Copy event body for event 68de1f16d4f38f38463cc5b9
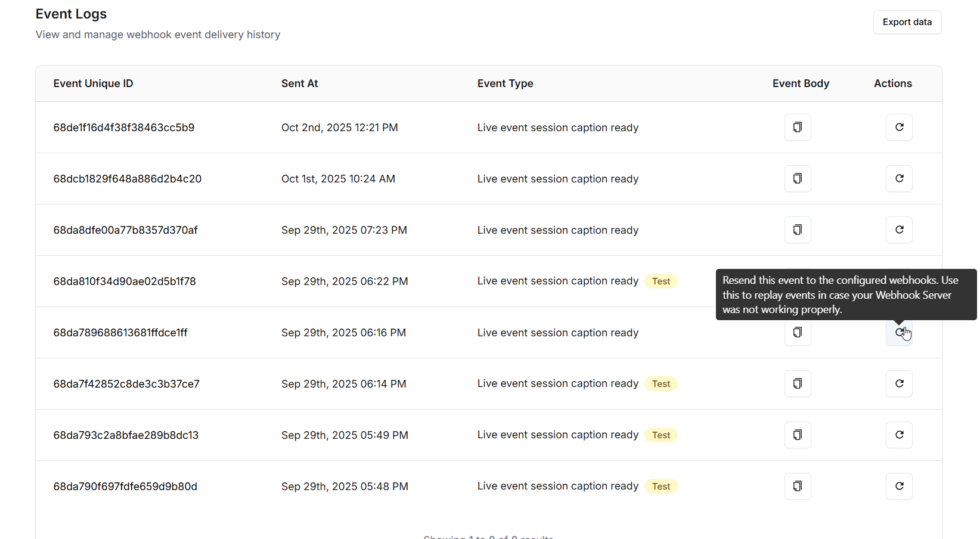The image size is (980, 539). tap(798, 128)
